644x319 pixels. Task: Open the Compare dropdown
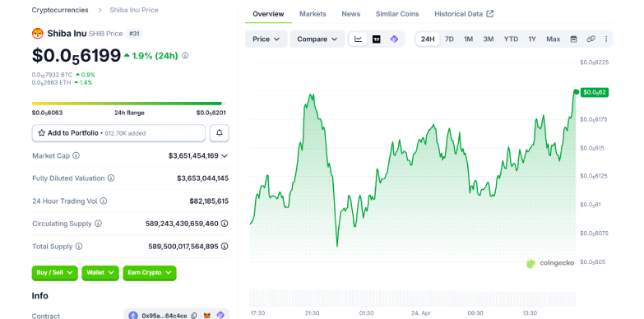click(x=317, y=39)
